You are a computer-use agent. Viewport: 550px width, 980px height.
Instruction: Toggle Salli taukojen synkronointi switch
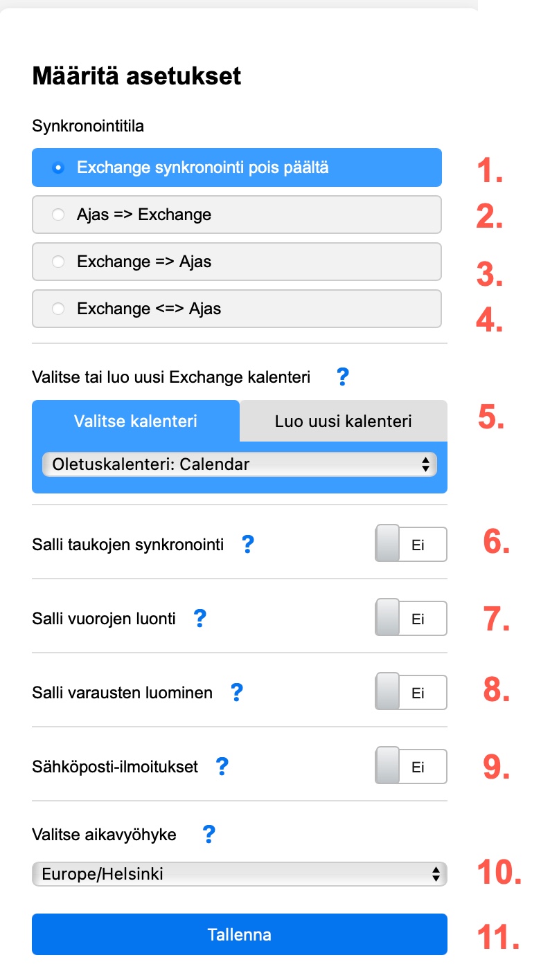click(411, 545)
